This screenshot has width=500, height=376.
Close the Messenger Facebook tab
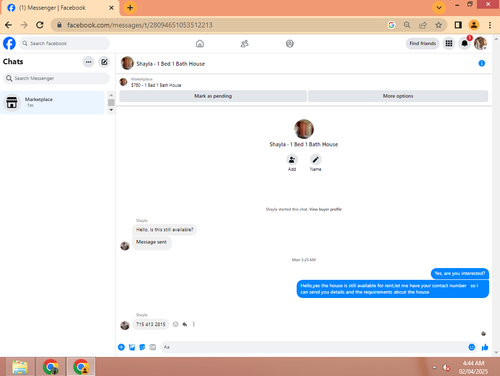click(111, 8)
